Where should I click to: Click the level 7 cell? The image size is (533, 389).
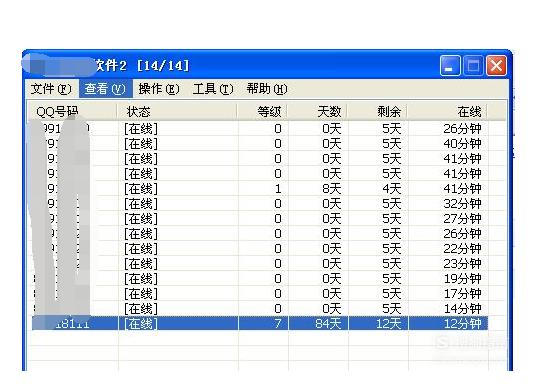(278, 323)
